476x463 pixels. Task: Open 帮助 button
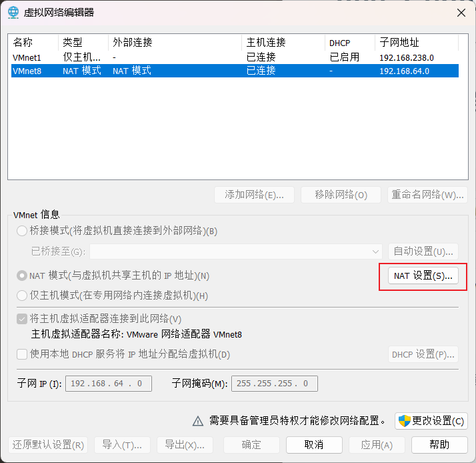coord(439,445)
